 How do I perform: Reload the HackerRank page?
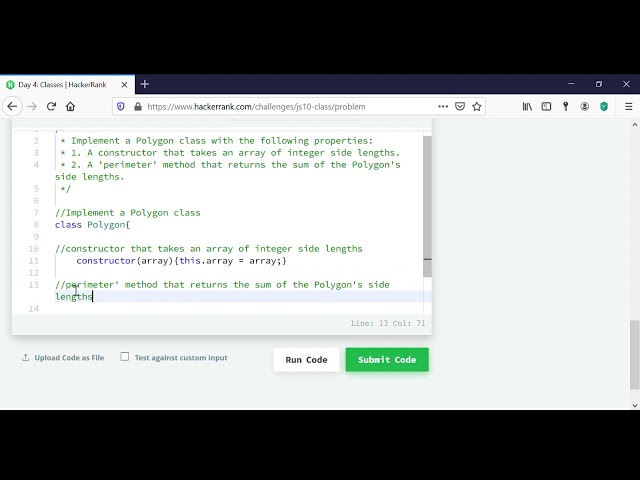pyautogui.click(x=51, y=107)
